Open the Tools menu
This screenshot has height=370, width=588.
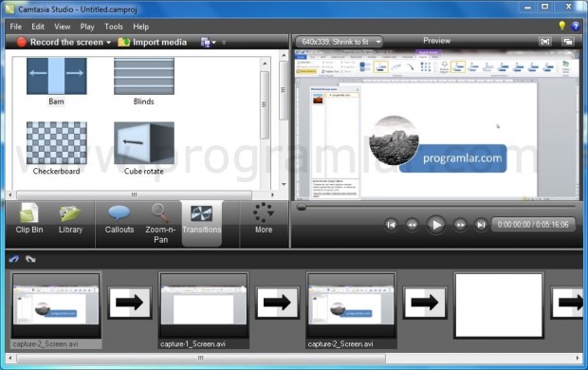(114, 27)
